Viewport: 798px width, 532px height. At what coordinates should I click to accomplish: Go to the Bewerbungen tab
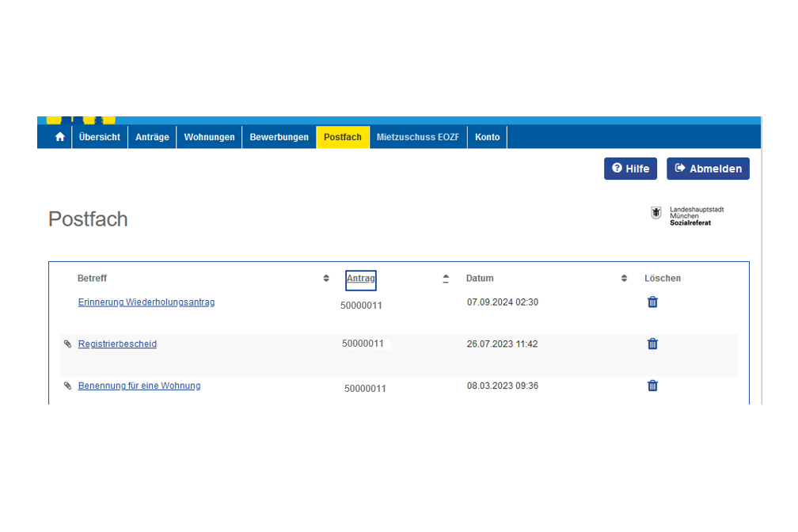pos(279,137)
